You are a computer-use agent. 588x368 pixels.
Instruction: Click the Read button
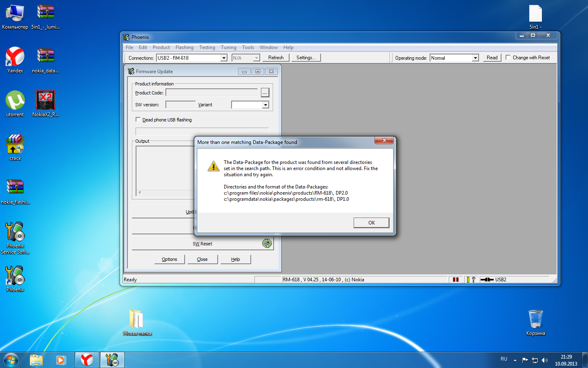coord(492,58)
